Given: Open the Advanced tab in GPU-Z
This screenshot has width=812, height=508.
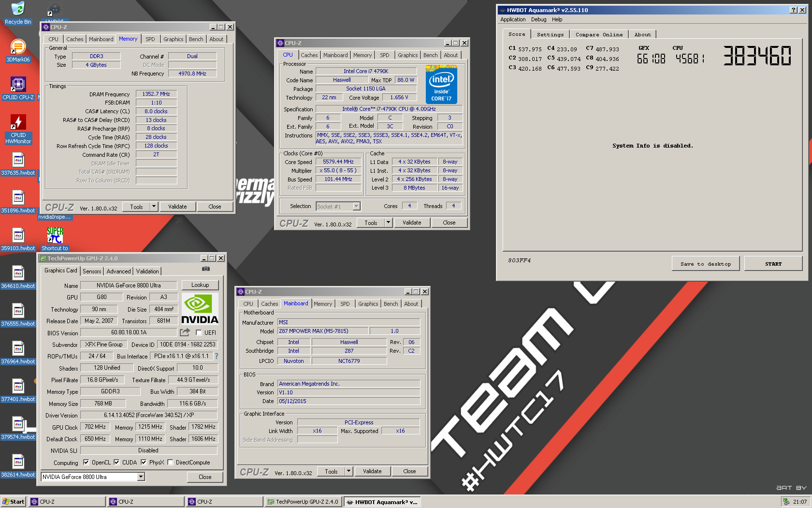Looking at the screenshot, I should click(118, 271).
